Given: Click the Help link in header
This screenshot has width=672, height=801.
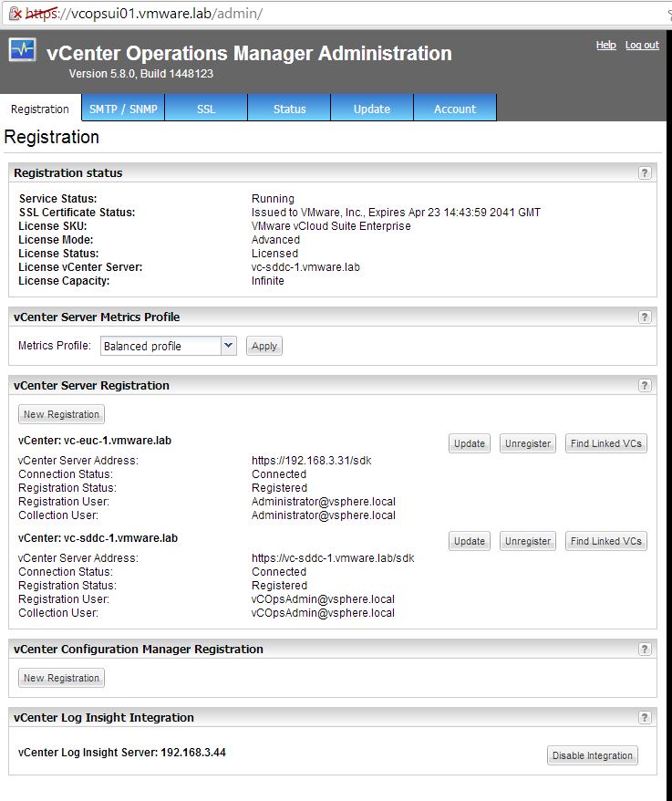Looking at the screenshot, I should (606, 45).
